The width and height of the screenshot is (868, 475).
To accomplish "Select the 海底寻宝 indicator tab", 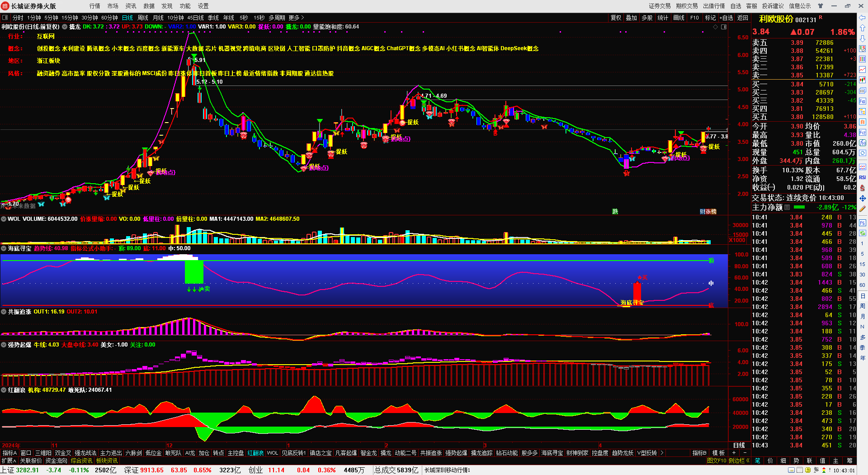I will (x=552, y=453).
